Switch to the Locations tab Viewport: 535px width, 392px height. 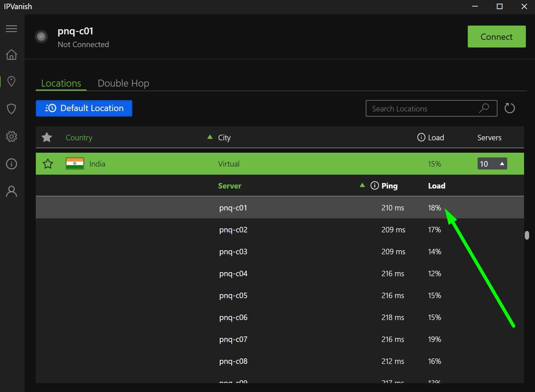click(x=61, y=83)
